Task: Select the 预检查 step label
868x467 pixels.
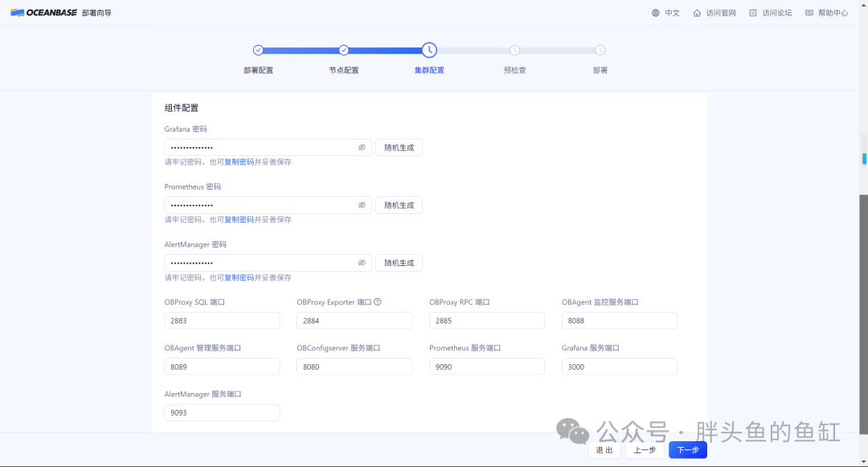Action: pyautogui.click(x=515, y=70)
